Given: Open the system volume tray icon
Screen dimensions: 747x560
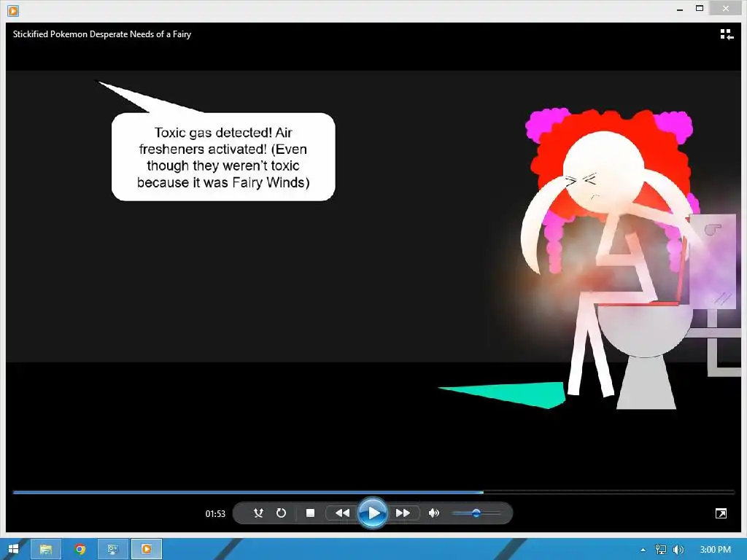Looking at the screenshot, I should pyautogui.click(x=678, y=550).
